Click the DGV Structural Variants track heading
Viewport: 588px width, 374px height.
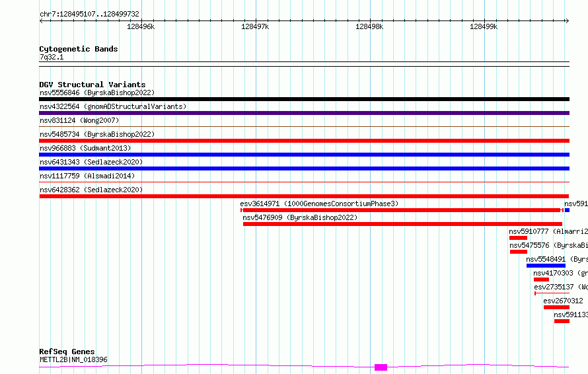92,85
